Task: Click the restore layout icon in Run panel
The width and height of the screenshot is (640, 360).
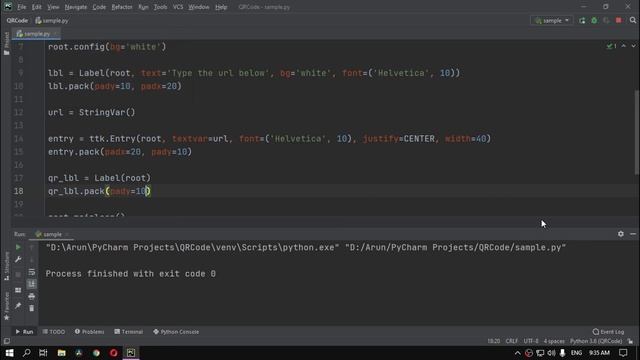Action: 18,290
